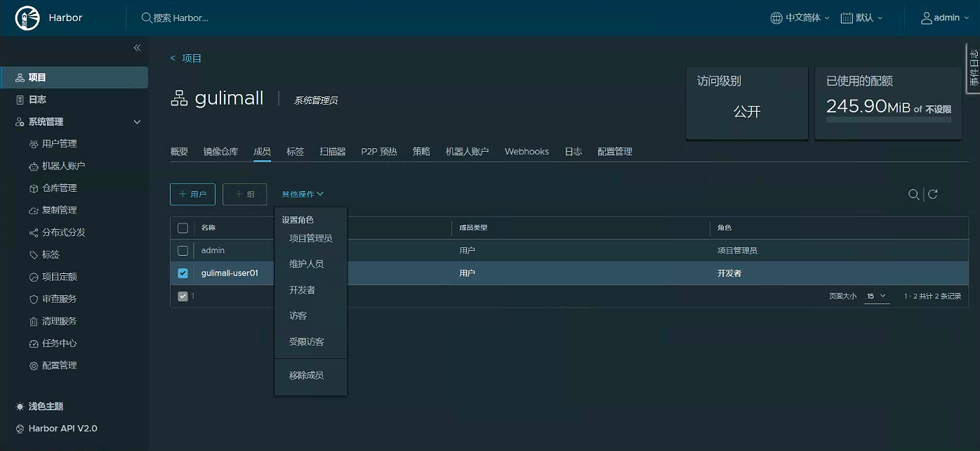
Task: Switch to the 扫描器 tab
Action: (x=333, y=152)
